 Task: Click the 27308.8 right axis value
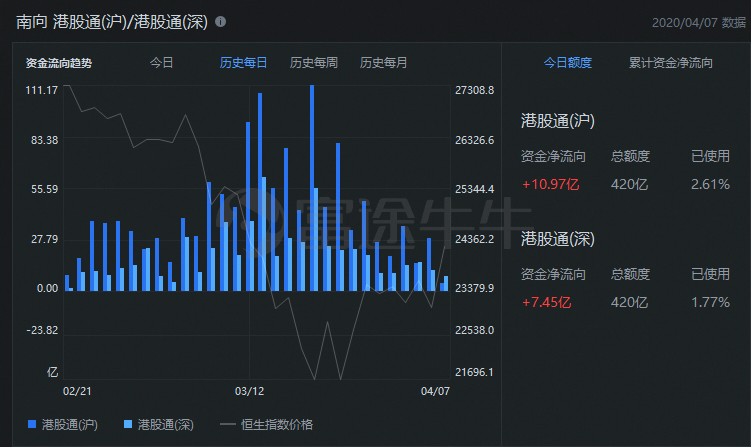[474, 90]
